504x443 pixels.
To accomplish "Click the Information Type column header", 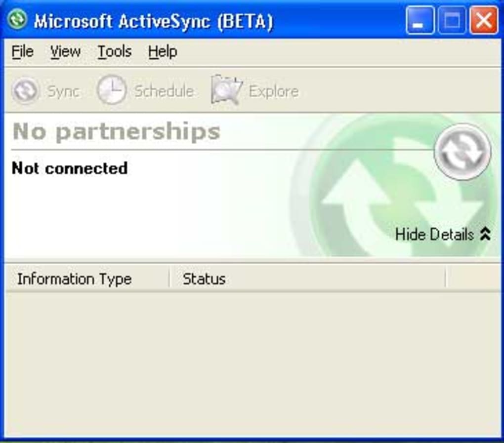I will click(87, 279).
